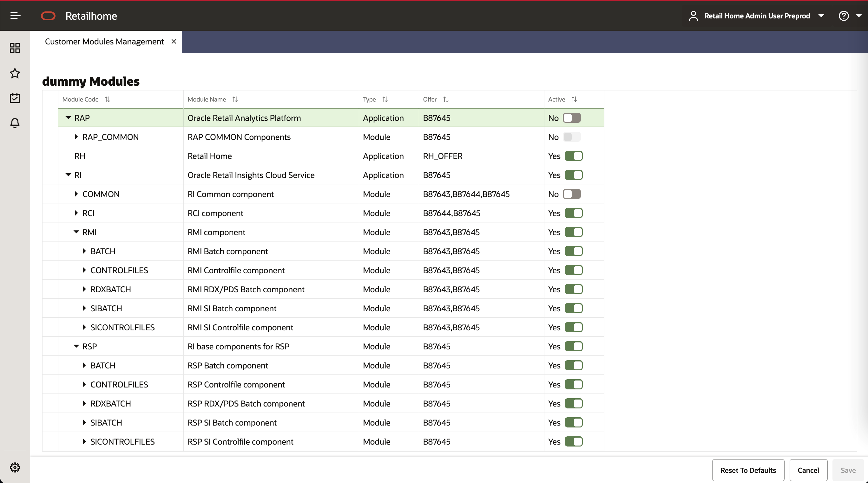Click the Retailhome title
The image size is (868, 483).
tap(91, 16)
